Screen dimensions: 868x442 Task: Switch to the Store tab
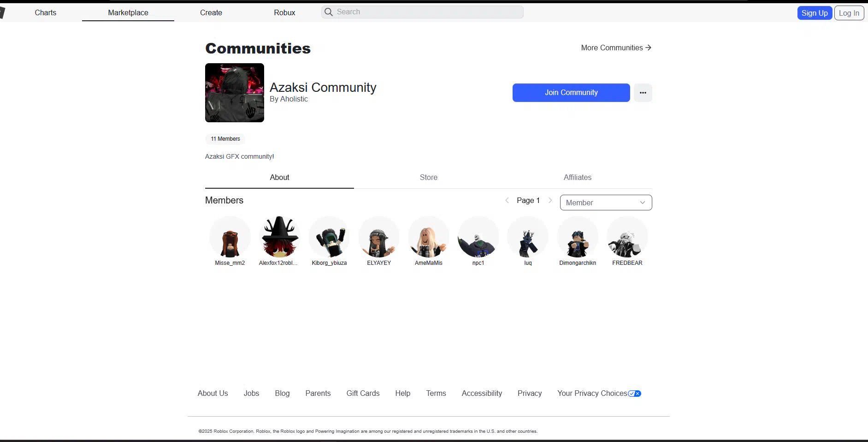pyautogui.click(x=428, y=178)
